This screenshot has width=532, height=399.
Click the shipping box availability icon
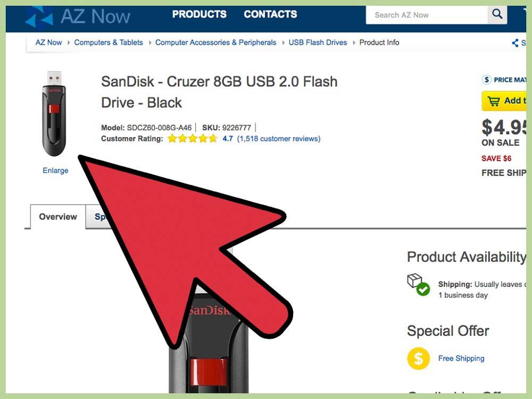tap(418, 285)
